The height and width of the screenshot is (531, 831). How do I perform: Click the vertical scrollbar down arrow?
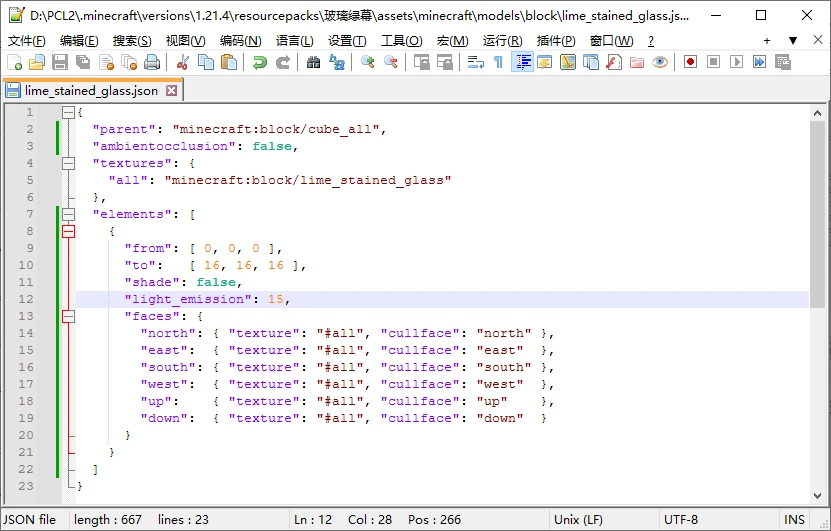[x=817, y=496]
